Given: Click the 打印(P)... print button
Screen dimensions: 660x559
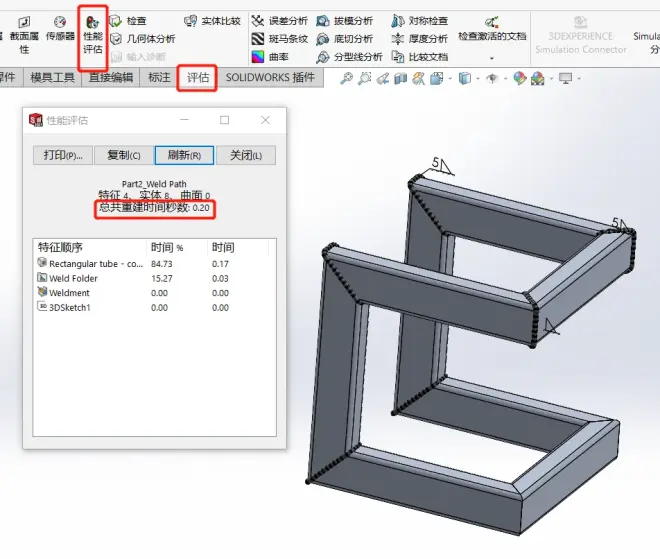Looking at the screenshot, I should 64,155.
